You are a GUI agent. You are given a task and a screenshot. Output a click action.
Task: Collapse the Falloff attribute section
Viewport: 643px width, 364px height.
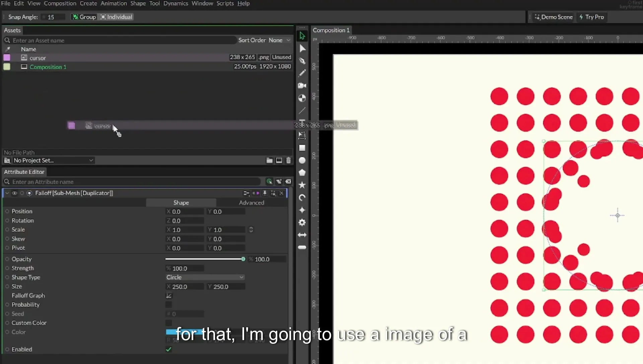(x=7, y=193)
